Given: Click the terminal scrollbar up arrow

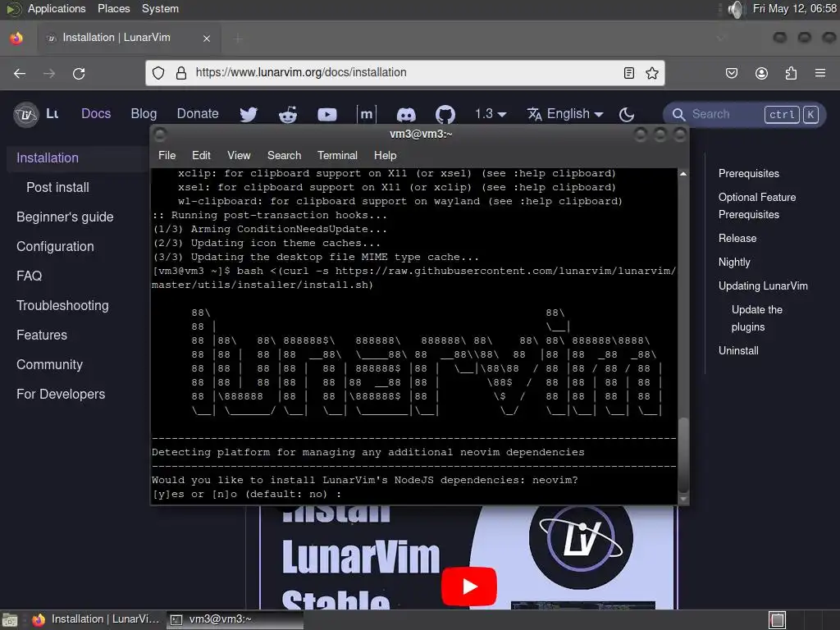Looking at the screenshot, I should pyautogui.click(x=683, y=174).
